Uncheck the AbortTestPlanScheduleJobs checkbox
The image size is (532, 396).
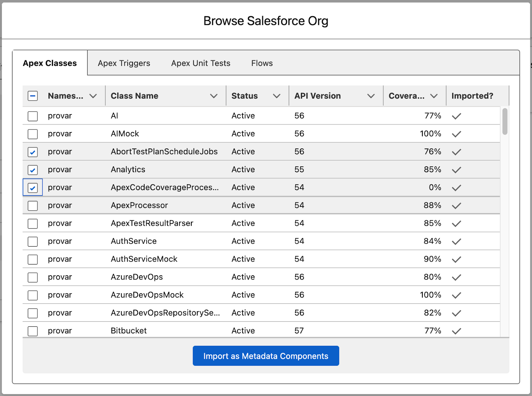pos(33,152)
